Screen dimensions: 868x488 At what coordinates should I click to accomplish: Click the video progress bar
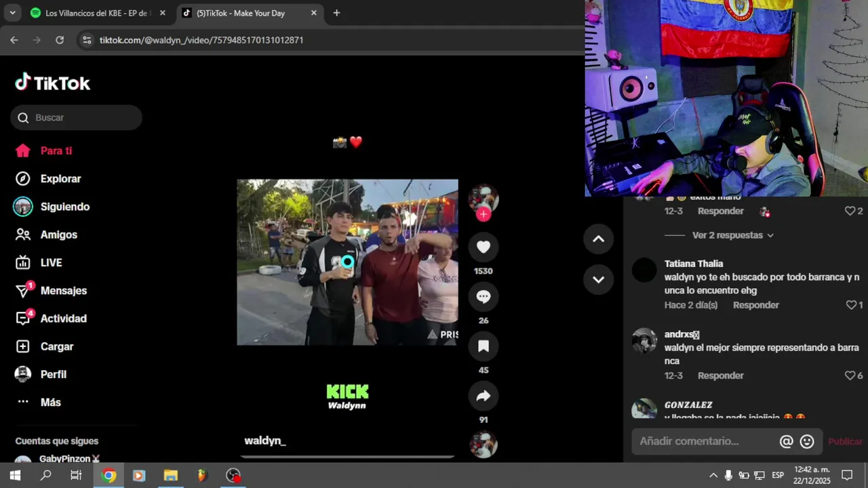tap(347, 457)
